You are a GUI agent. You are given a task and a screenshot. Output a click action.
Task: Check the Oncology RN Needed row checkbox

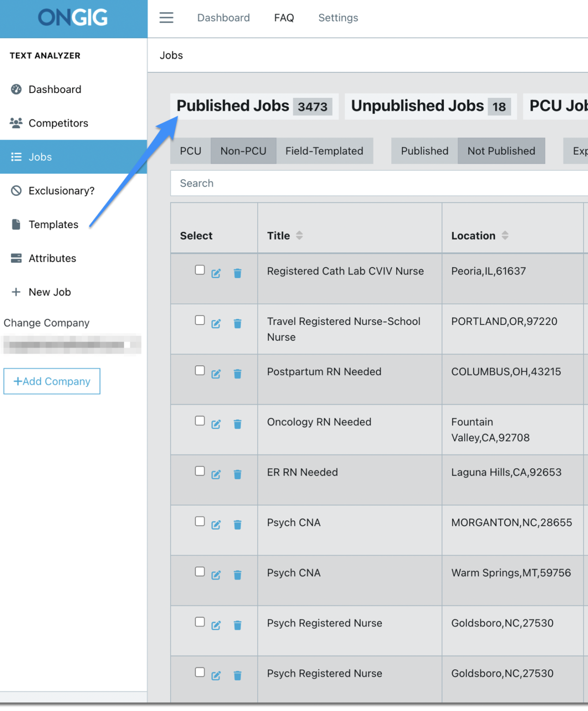point(200,420)
